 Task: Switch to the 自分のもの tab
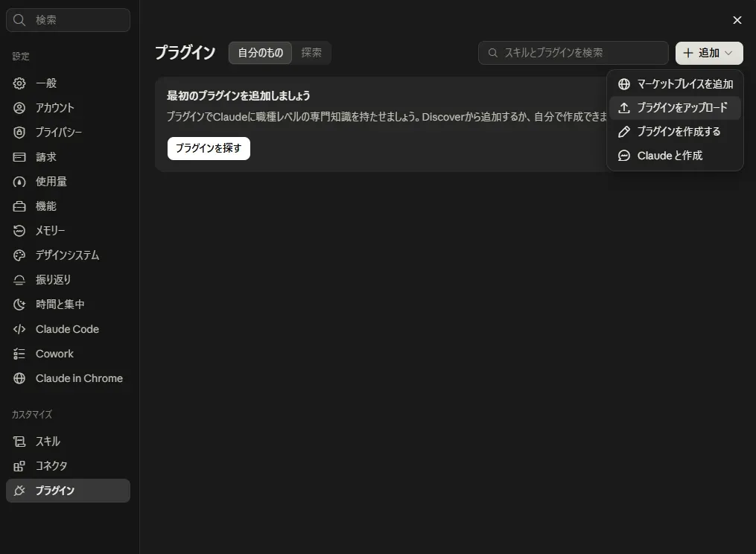tap(261, 53)
